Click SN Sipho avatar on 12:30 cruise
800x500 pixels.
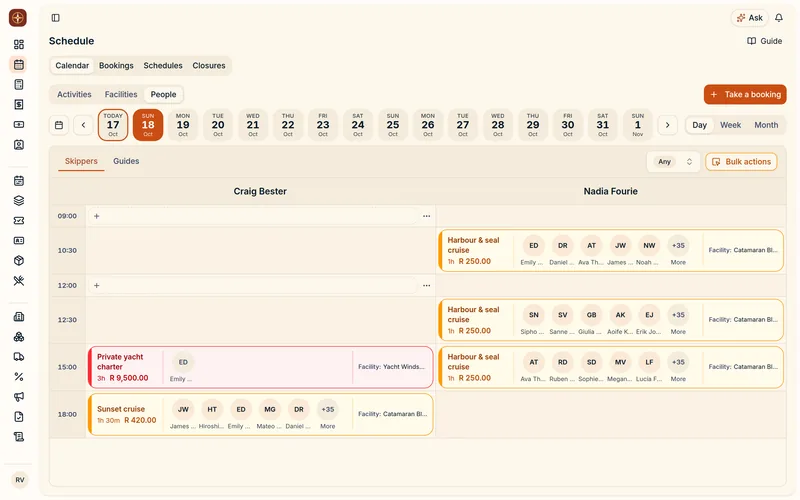click(x=534, y=315)
